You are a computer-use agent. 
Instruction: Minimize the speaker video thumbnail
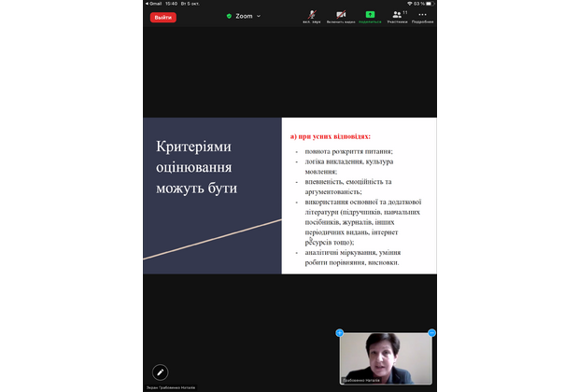[x=431, y=332]
